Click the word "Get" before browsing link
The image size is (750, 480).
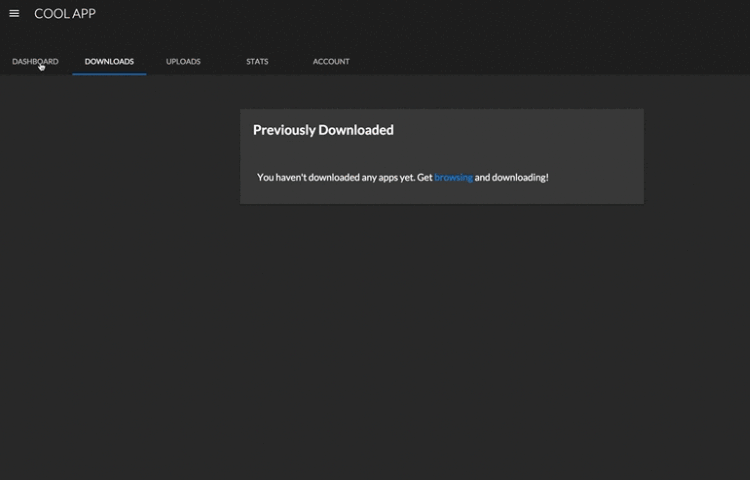click(x=425, y=177)
